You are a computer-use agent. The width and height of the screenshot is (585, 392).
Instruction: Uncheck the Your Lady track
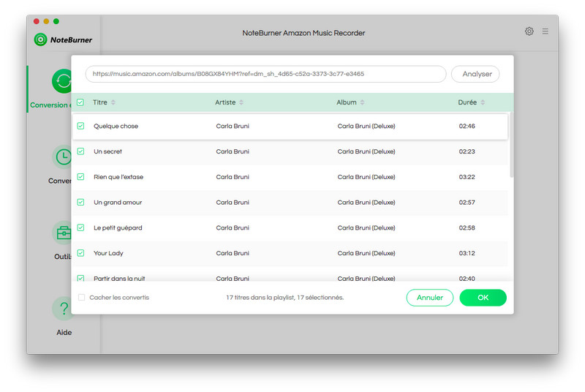click(80, 253)
